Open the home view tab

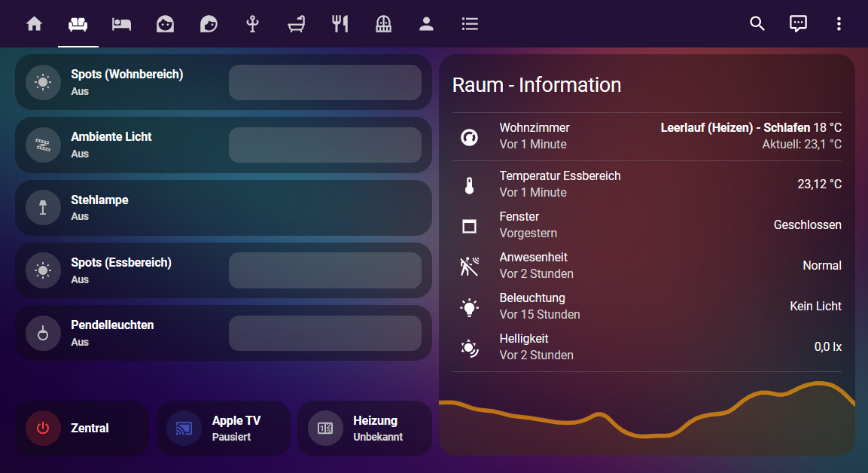click(35, 24)
